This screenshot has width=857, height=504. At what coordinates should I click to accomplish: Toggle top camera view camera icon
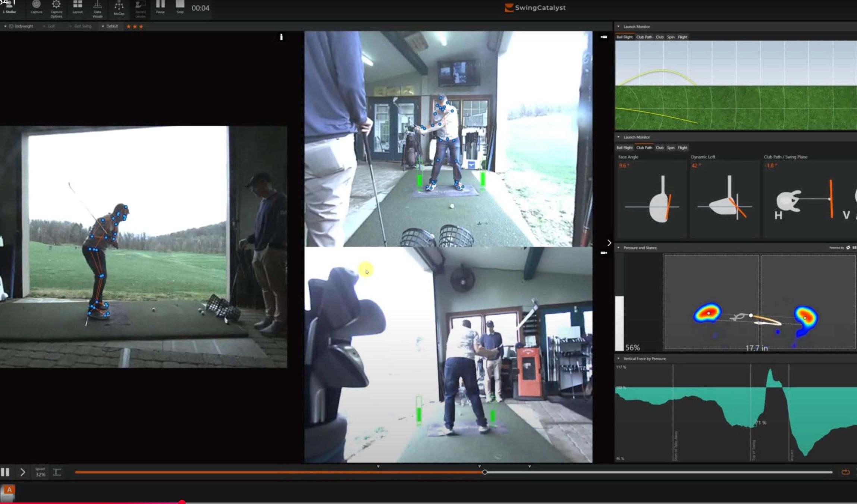coord(604,37)
